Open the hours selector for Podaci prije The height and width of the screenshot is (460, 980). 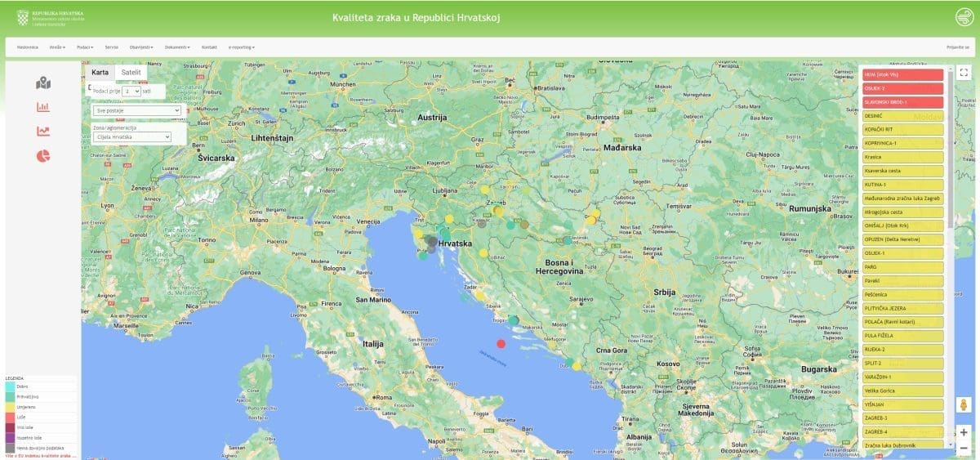click(131, 92)
